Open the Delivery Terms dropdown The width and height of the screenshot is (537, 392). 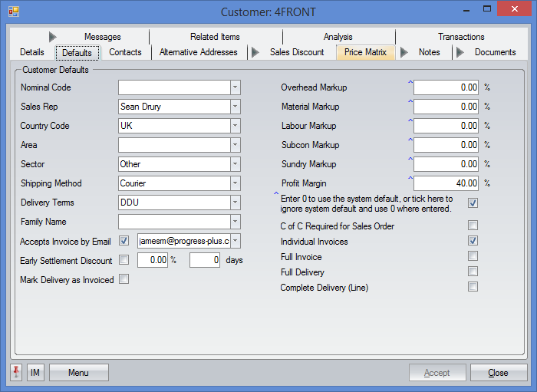236,203
